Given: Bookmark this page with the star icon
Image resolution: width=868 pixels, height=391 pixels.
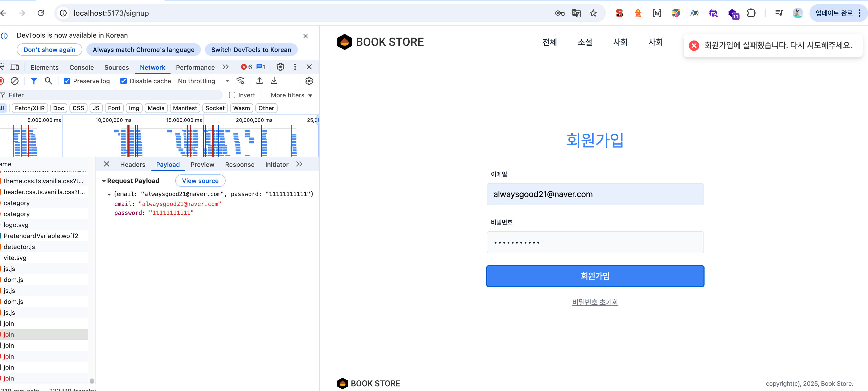Looking at the screenshot, I should 593,13.
